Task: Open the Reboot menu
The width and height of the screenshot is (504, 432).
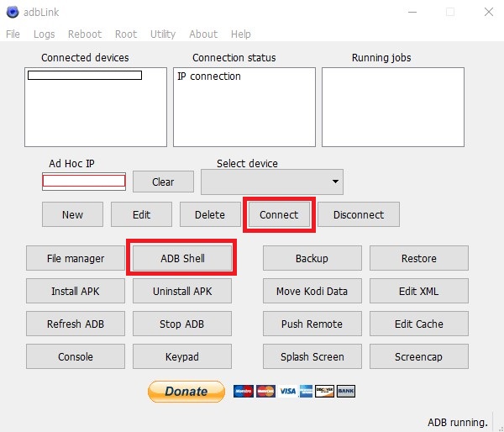Action: (x=85, y=34)
